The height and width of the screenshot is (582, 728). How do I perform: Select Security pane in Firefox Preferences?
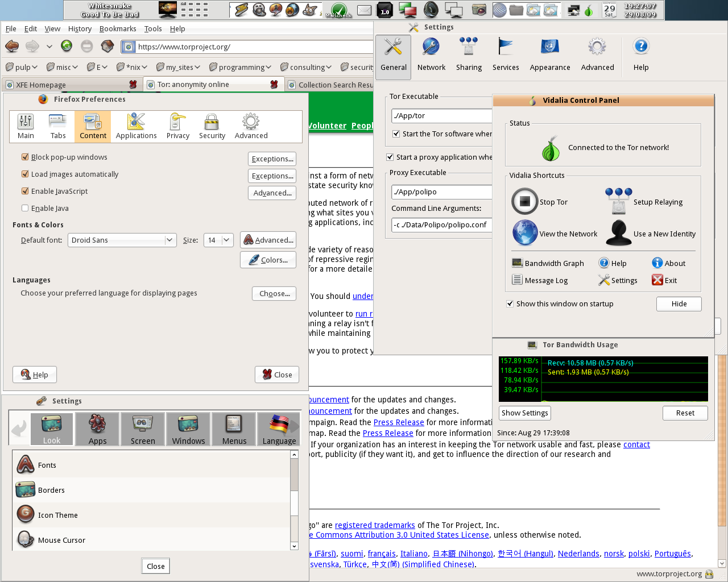pyautogui.click(x=212, y=126)
